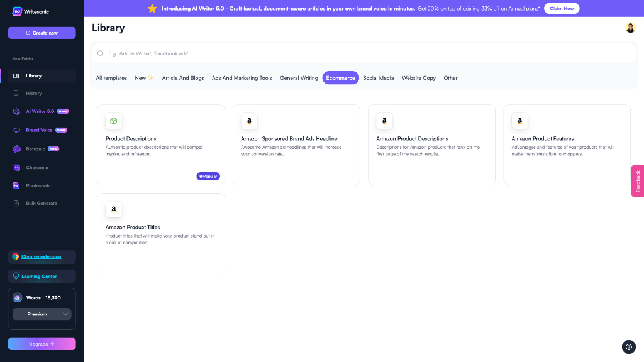Open the Amazon Product Features title

pos(543,139)
